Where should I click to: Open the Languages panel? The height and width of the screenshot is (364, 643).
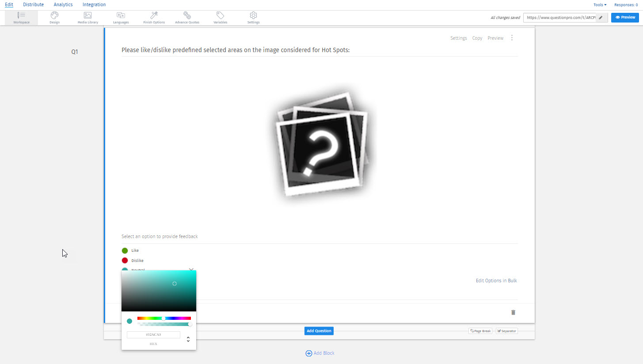tap(121, 18)
